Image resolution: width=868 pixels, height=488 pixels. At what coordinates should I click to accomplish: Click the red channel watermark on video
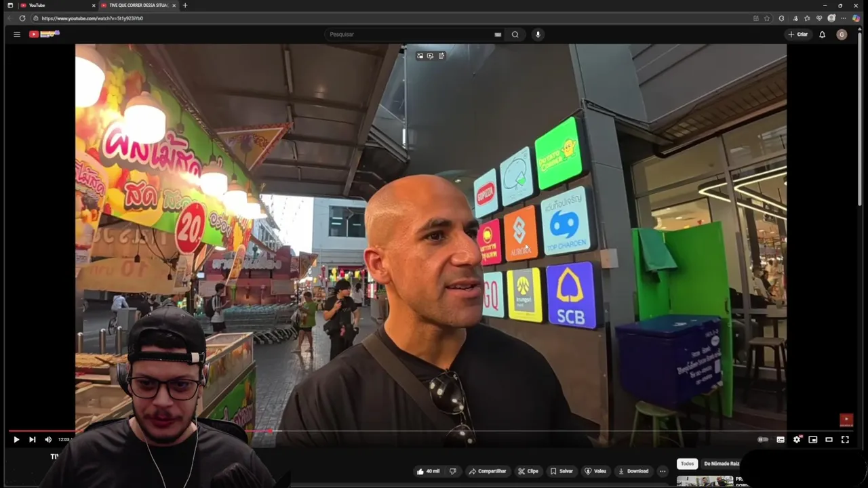point(846,420)
